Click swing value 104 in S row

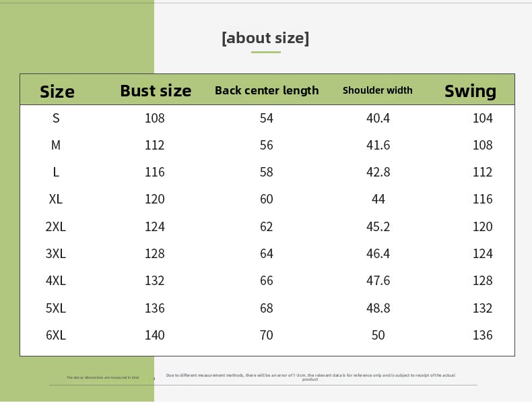483,118
